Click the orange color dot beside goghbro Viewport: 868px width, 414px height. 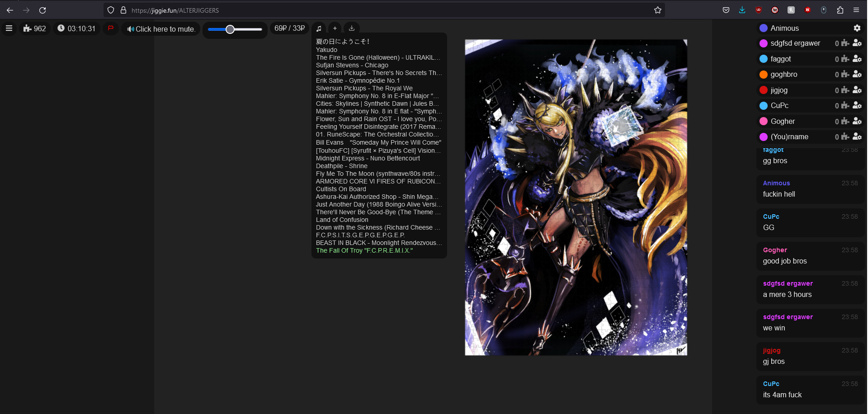[x=764, y=75]
